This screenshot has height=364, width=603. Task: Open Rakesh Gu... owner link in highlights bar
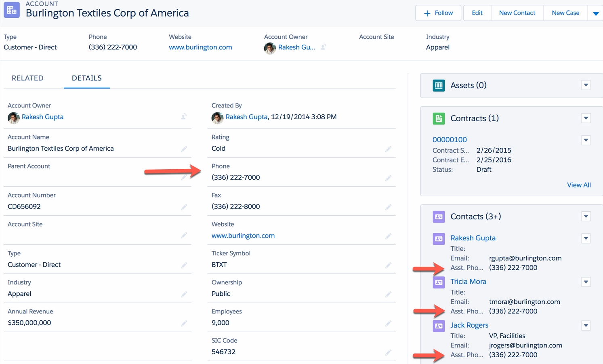click(296, 47)
